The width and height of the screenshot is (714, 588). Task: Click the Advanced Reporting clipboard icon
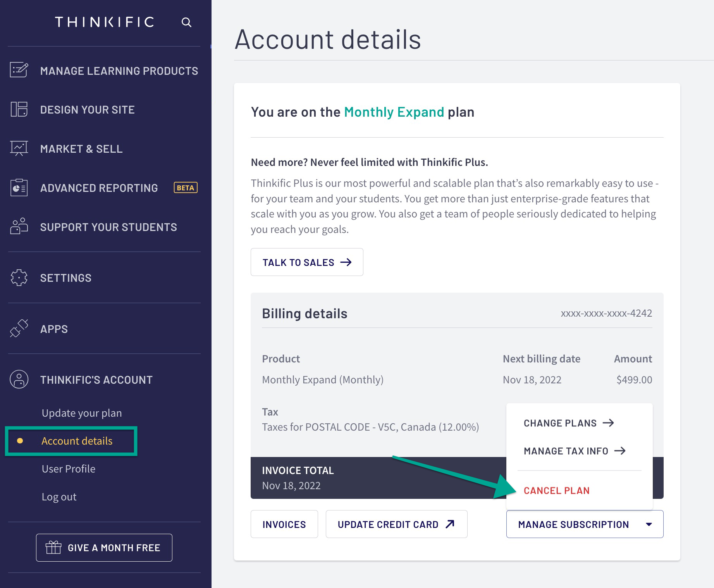19,188
